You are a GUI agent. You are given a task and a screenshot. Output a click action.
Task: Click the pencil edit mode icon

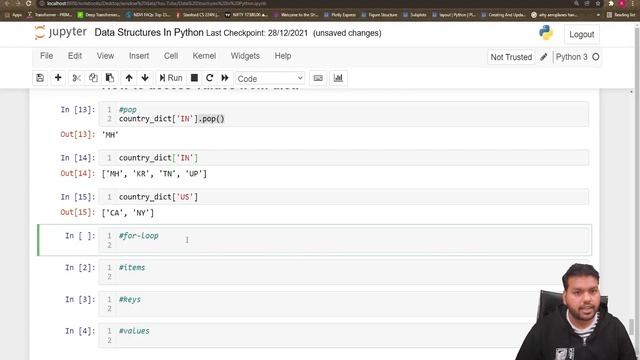click(544, 57)
